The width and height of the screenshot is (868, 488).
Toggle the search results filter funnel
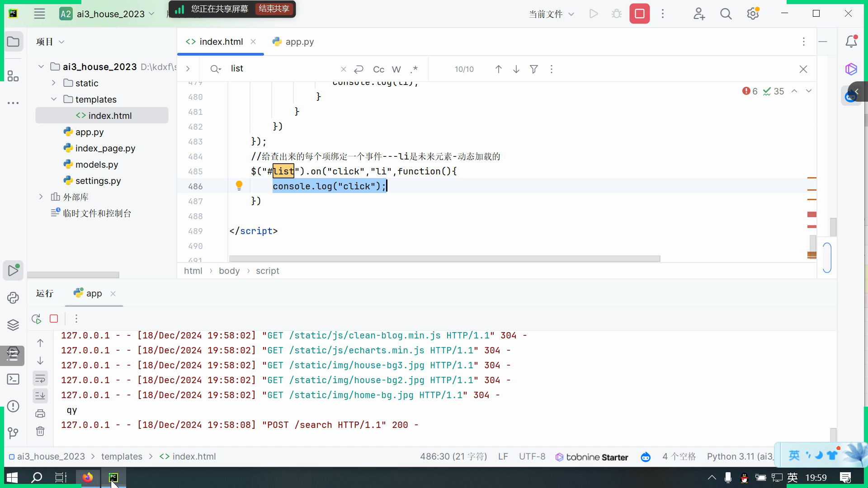point(534,69)
